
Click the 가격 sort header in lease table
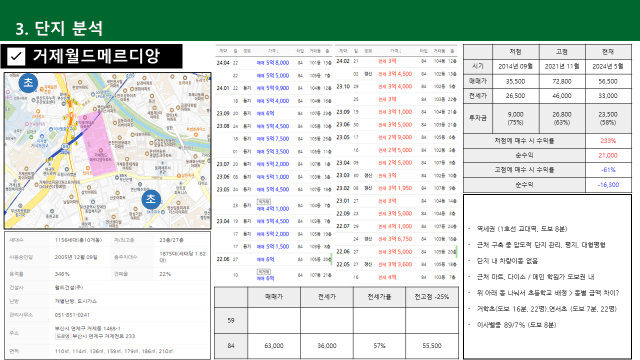point(395,51)
